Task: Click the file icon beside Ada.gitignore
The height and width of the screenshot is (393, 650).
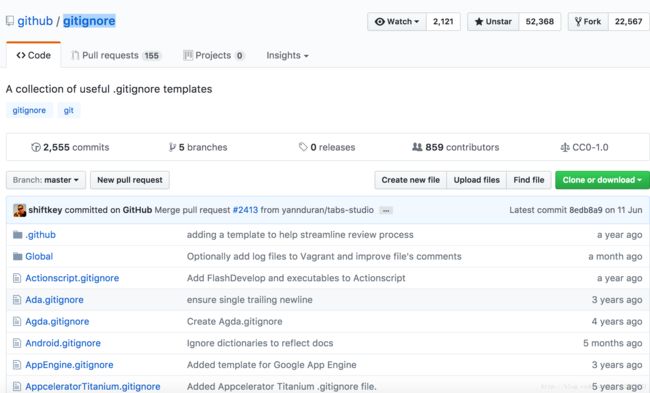Action: (17, 300)
